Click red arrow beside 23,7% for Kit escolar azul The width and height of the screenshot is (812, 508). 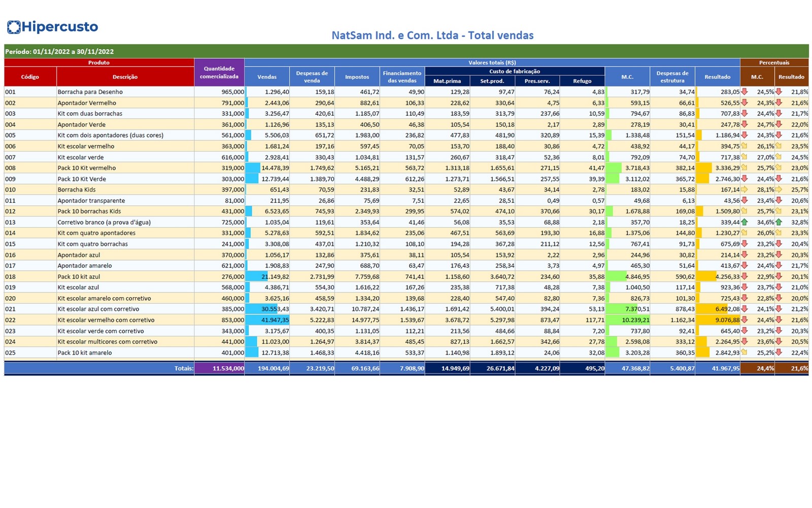pyautogui.click(x=745, y=287)
